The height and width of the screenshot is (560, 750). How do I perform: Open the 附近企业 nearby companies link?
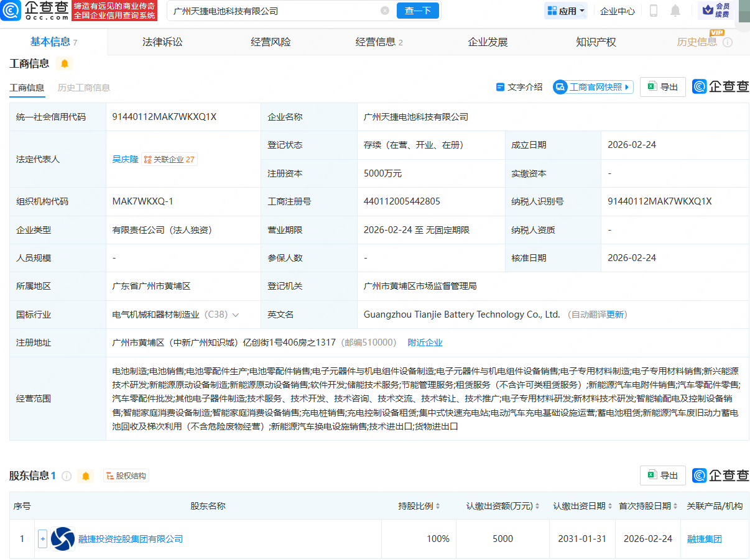point(425,342)
